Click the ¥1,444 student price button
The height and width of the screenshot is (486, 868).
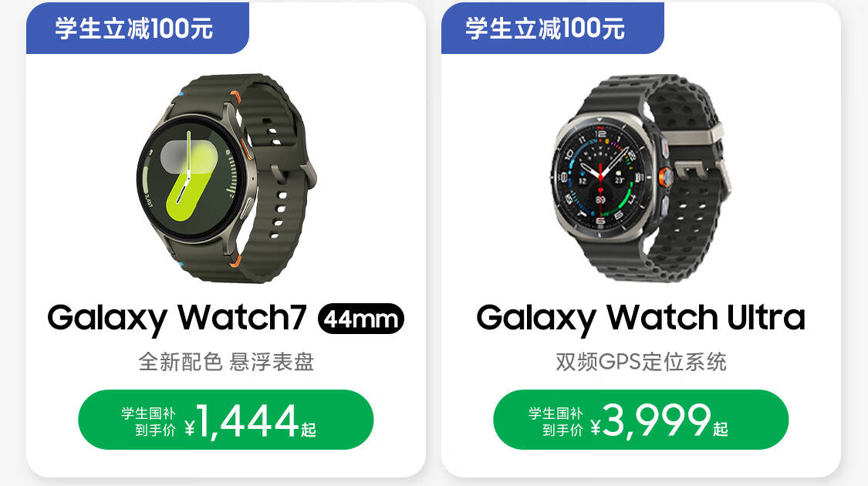[226, 420]
